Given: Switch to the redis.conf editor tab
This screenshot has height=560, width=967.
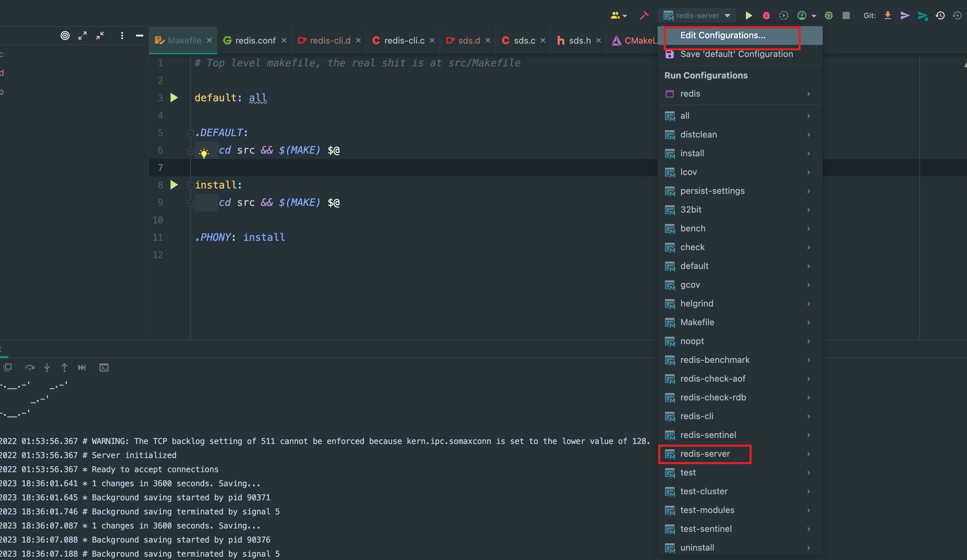Looking at the screenshot, I should [255, 40].
